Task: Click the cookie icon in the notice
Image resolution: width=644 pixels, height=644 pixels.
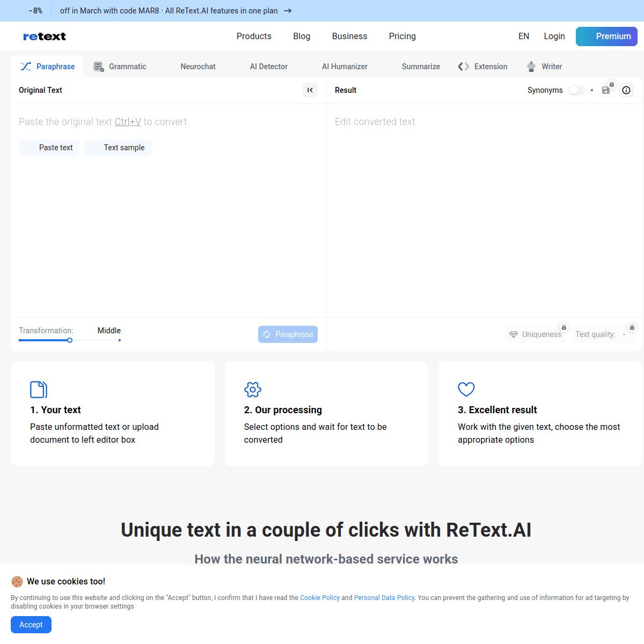Action: pos(17,582)
